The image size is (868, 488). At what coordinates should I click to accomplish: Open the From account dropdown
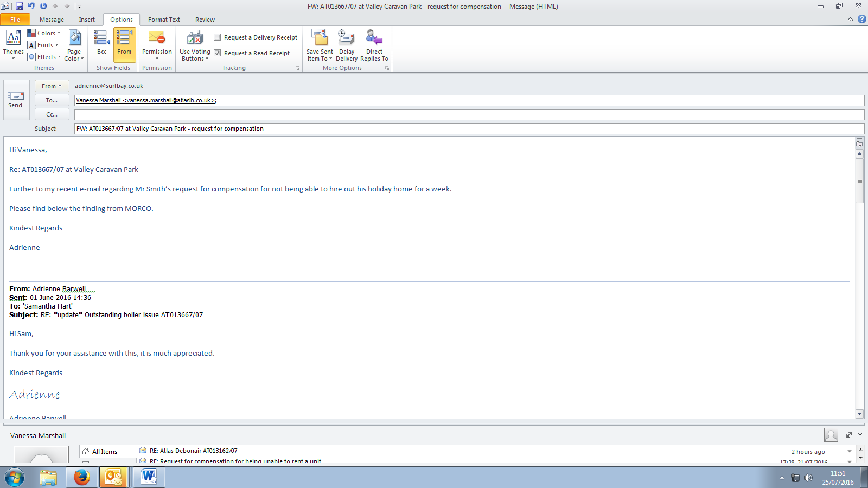coord(52,86)
